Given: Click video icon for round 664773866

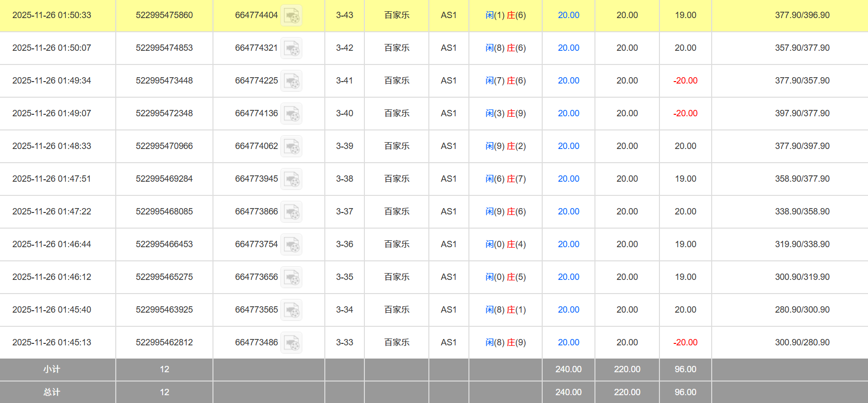Looking at the screenshot, I should (x=292, y=212).
